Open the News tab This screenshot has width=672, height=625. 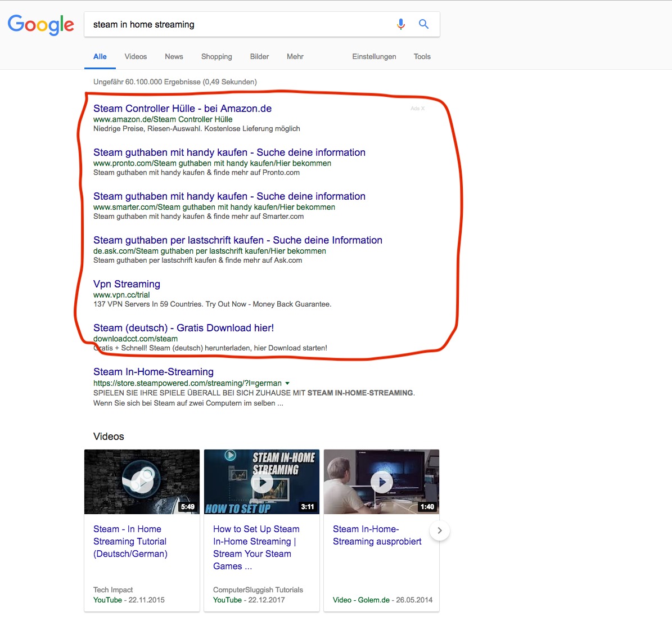[x=174, y=57]
